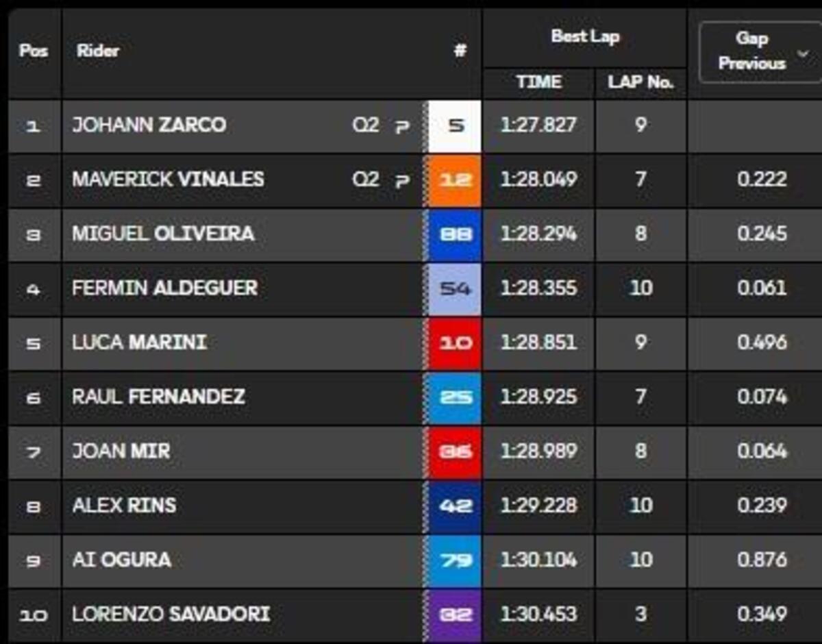Screen dimensions: 822x644
Task: Click the white number 5 badge
Action: coord(456,126)
